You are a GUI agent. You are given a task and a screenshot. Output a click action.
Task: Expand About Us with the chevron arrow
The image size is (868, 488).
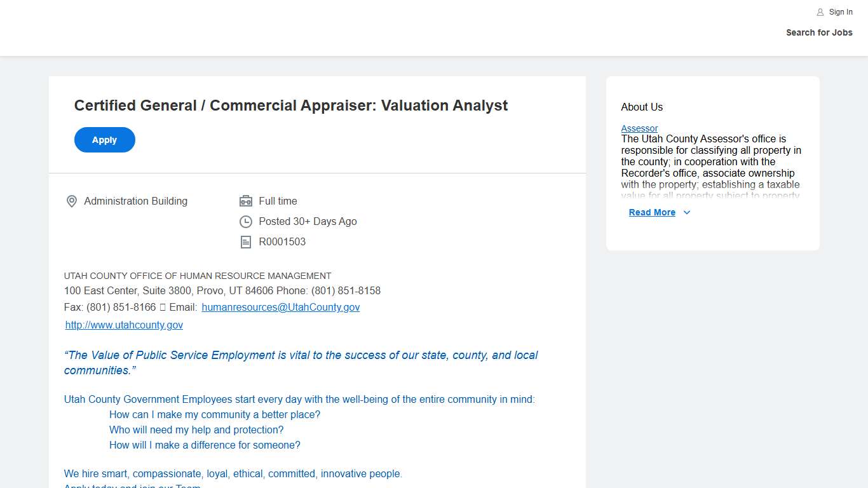pos(687,213)
